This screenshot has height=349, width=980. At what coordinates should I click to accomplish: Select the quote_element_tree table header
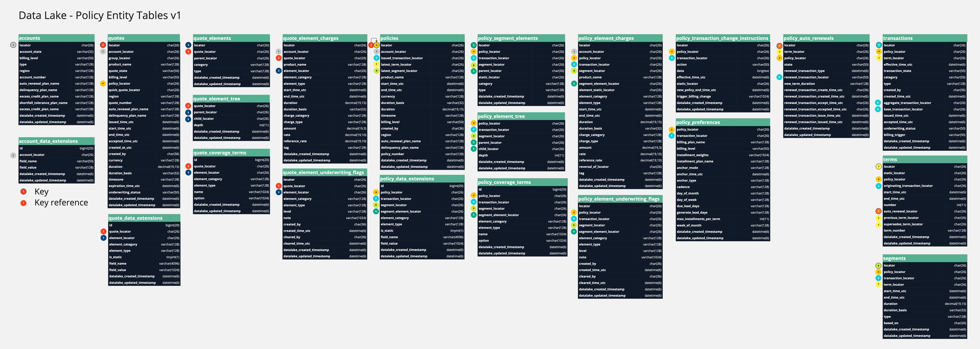click(x=231, y=99)
